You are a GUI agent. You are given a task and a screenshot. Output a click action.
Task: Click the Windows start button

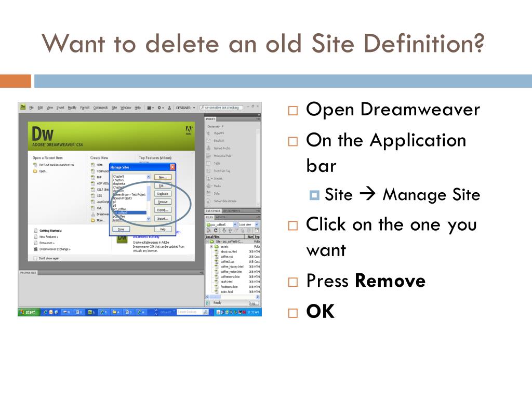tap(29, 312)
